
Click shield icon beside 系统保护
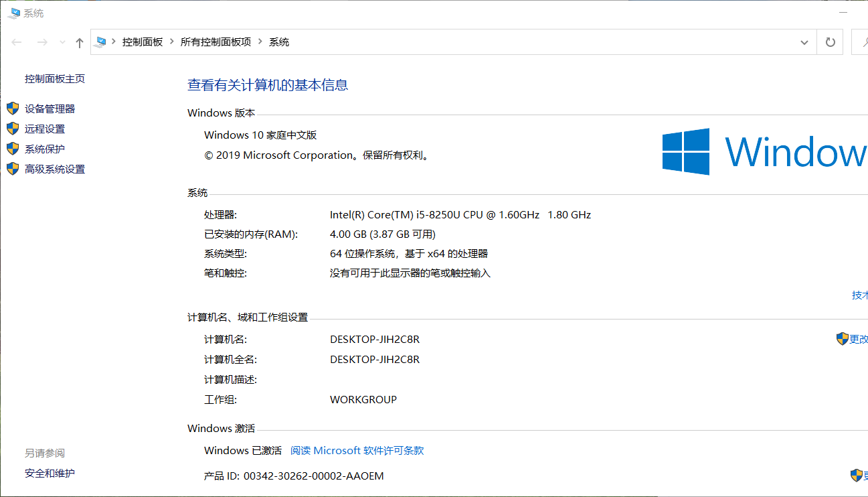tap(13, 149)
